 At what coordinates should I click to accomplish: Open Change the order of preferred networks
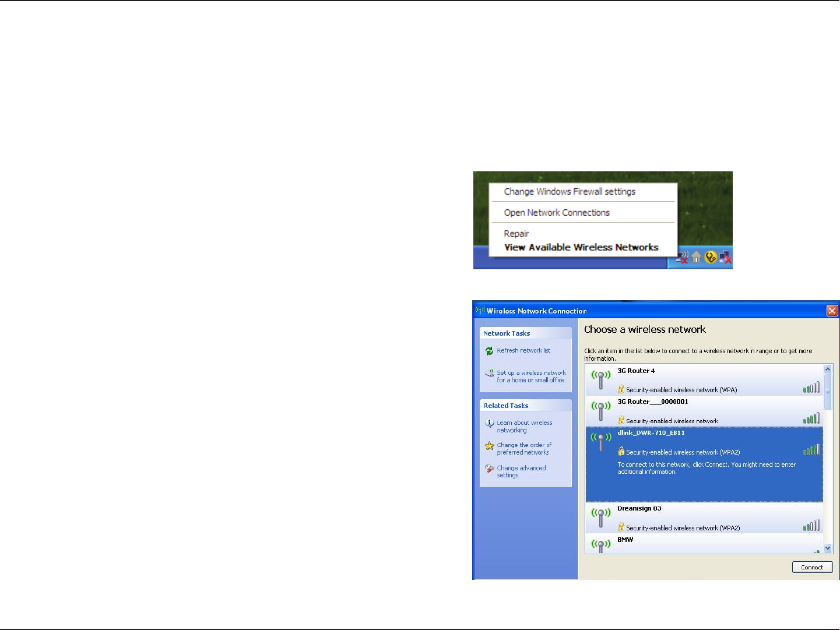point(524,449)
